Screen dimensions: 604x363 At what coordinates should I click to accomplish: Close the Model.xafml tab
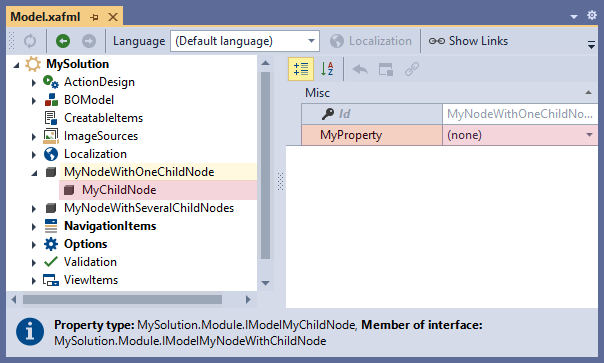coord(113,17)
